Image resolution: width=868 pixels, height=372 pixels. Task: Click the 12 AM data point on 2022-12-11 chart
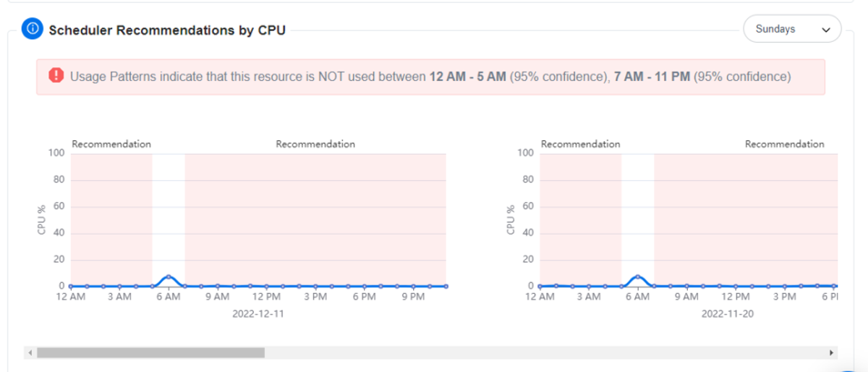(x=71, y=287)
